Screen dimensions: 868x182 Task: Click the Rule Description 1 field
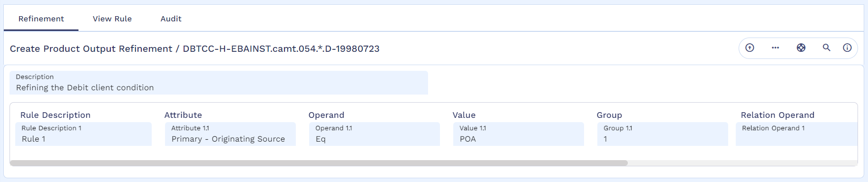pos(83,134)
